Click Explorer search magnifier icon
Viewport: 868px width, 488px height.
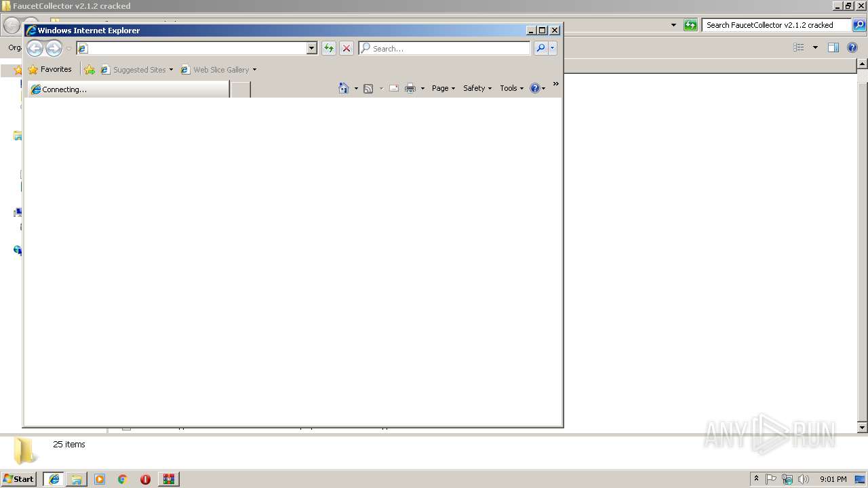point(859,25)
